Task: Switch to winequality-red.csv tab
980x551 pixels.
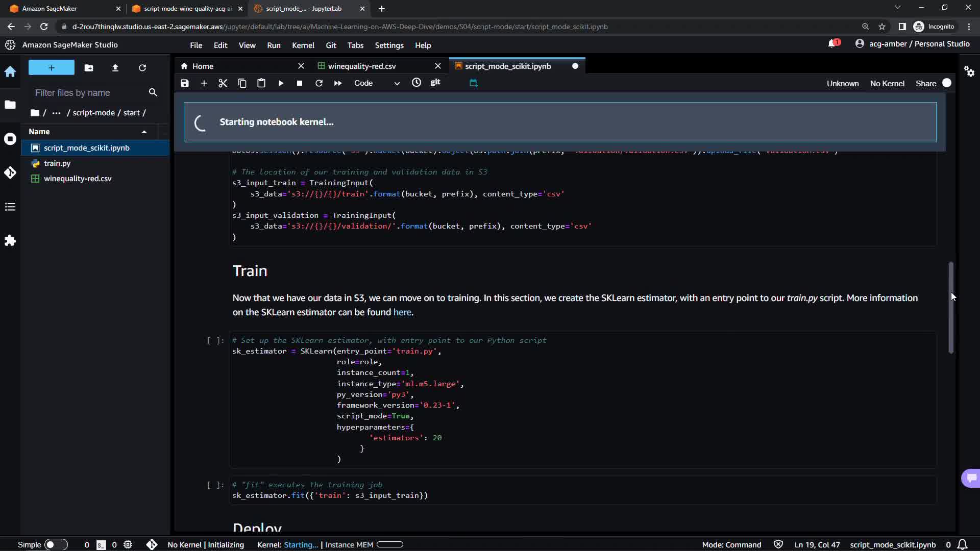Action: tap(362, 66)
